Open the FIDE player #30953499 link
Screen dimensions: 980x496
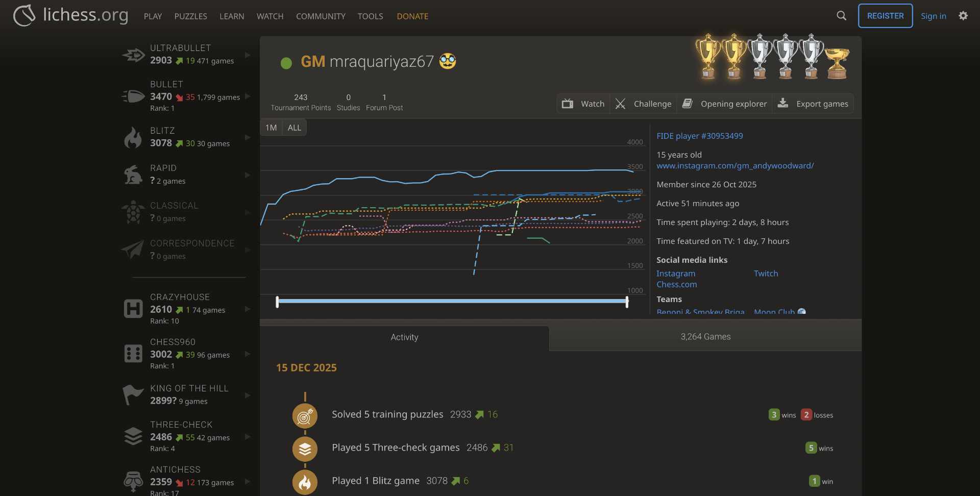click(x=699, y=136)
